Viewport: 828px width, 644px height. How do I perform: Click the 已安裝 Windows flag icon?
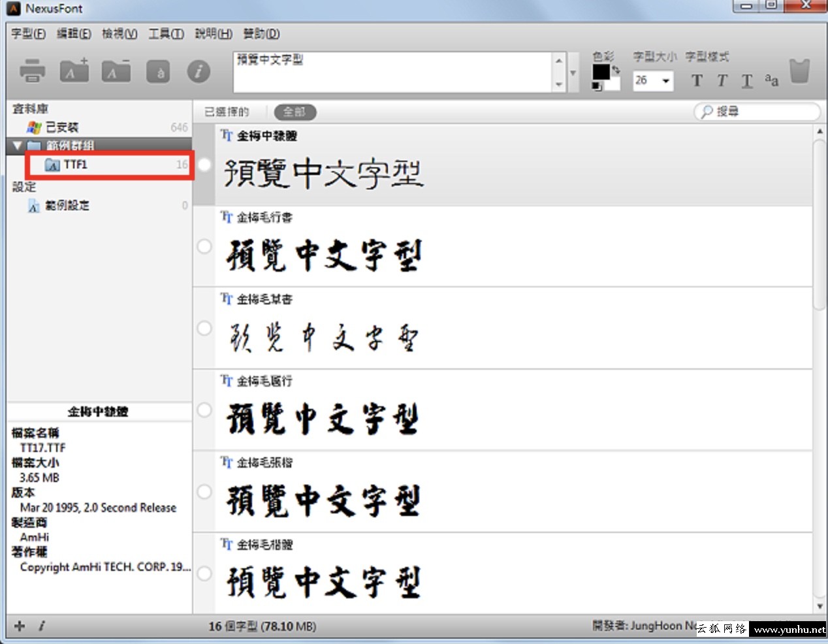(34, 127)
